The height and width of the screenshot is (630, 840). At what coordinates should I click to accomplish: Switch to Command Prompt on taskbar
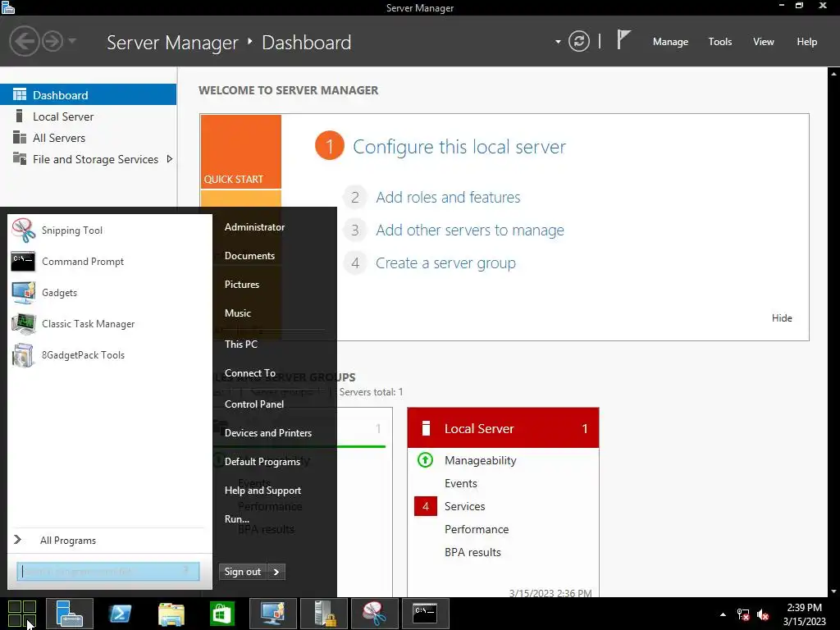[x=425, y=614]
